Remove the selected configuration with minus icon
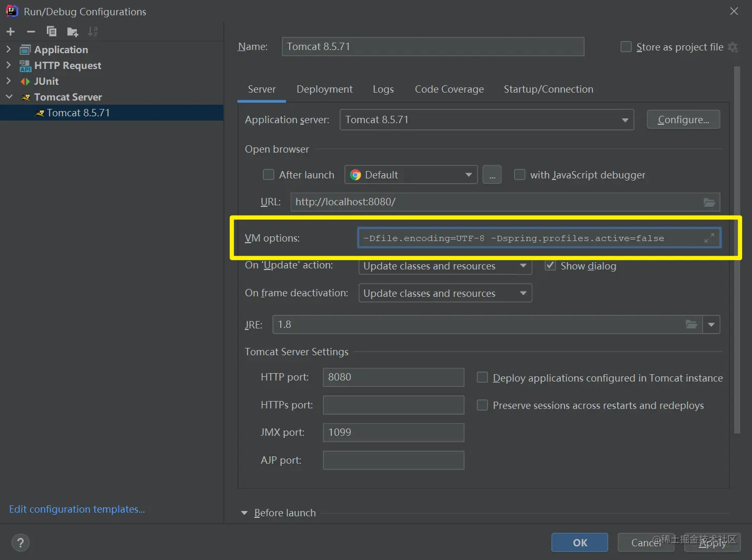752x560 pixels. tap(31, 32)
